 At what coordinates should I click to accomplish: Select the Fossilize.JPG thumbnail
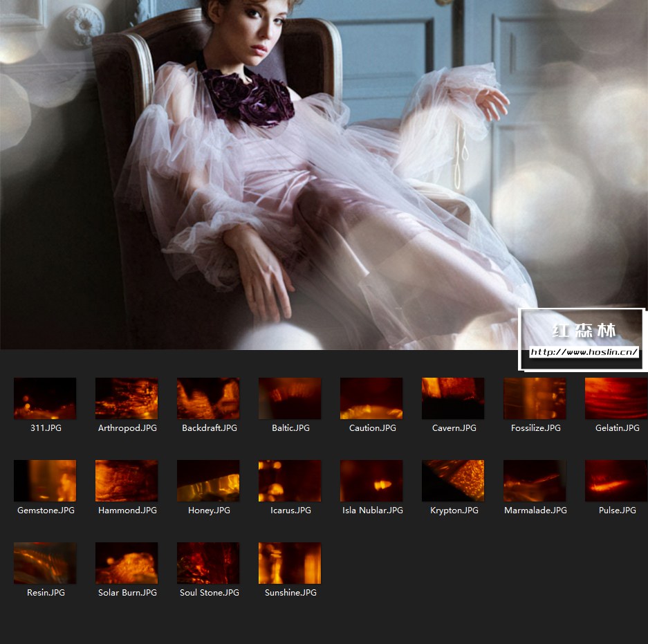(535, 398)
